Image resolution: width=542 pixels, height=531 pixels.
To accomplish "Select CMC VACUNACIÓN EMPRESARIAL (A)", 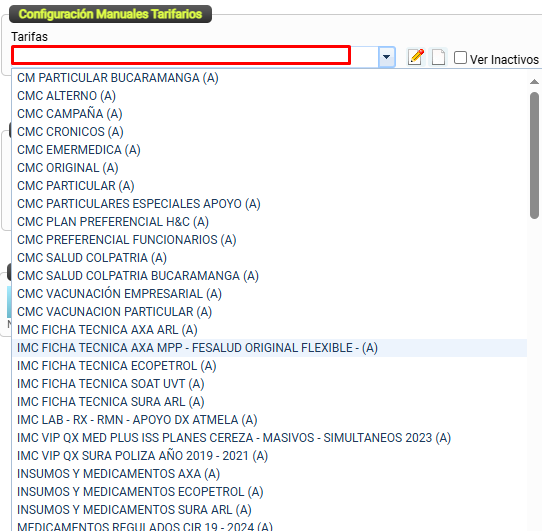I will pos(270,294).
